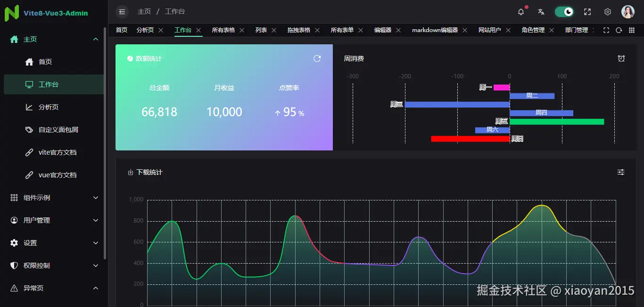This screenshot has width=644, height=307.
Task: Open the language translation switcher
Action: pos(541,12)
